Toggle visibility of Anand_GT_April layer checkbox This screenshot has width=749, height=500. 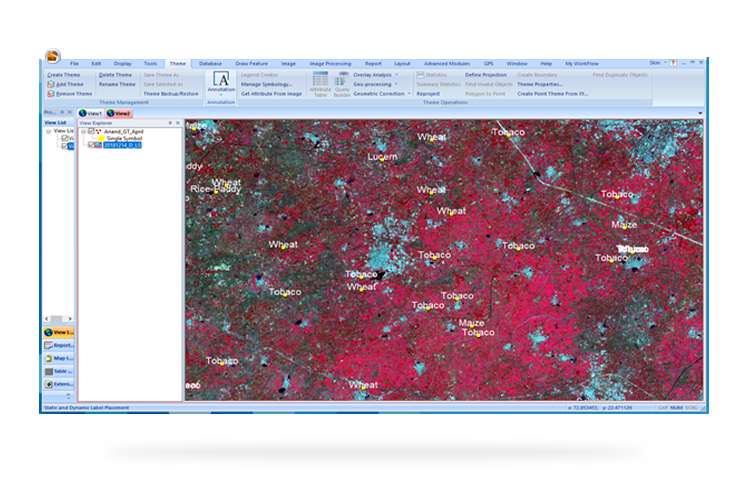[91, 131]
